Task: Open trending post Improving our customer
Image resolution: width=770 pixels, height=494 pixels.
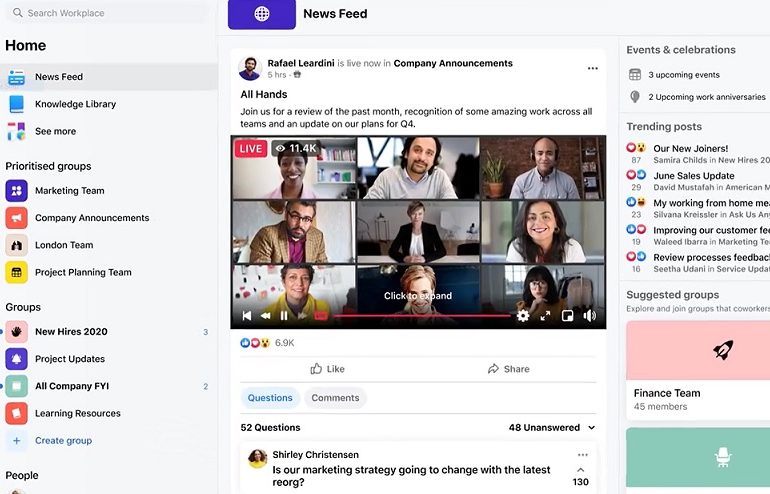Action: tap(711, 230)
